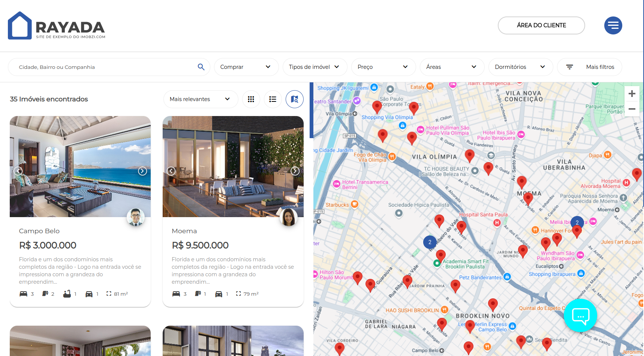Image resolution: width=644 pixels, height=356 pixels.
Task: Click the Hospital Santa Paula marker
Action: tap(497, 223)
